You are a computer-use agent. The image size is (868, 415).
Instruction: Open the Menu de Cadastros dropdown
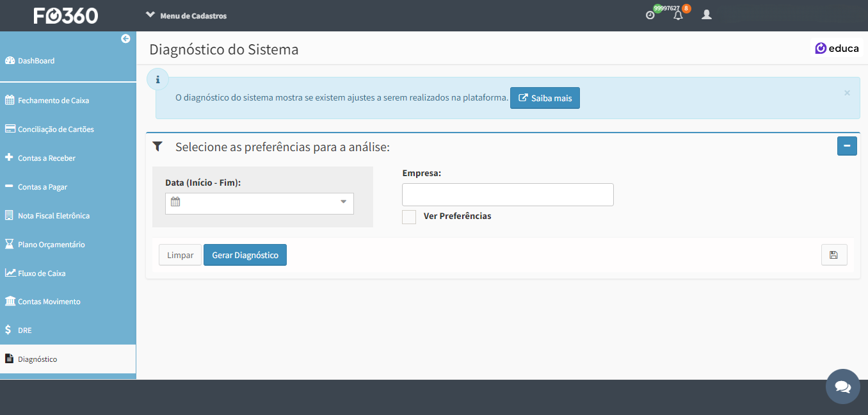click(x=186, y=15)
